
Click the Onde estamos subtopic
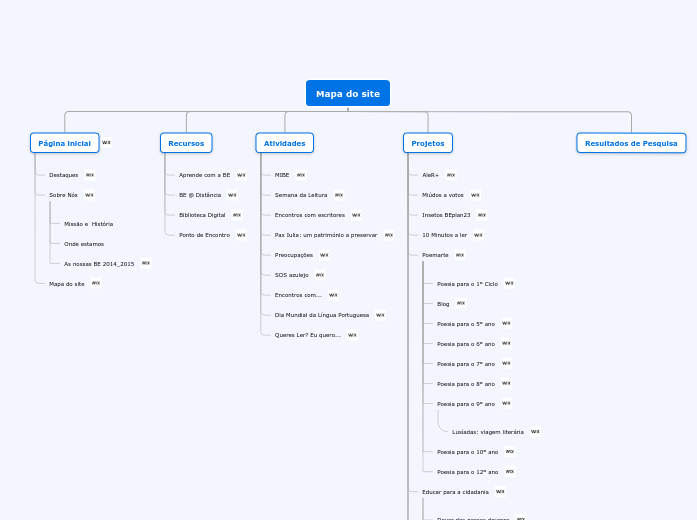pyautogui.click(x=84, y=244)
